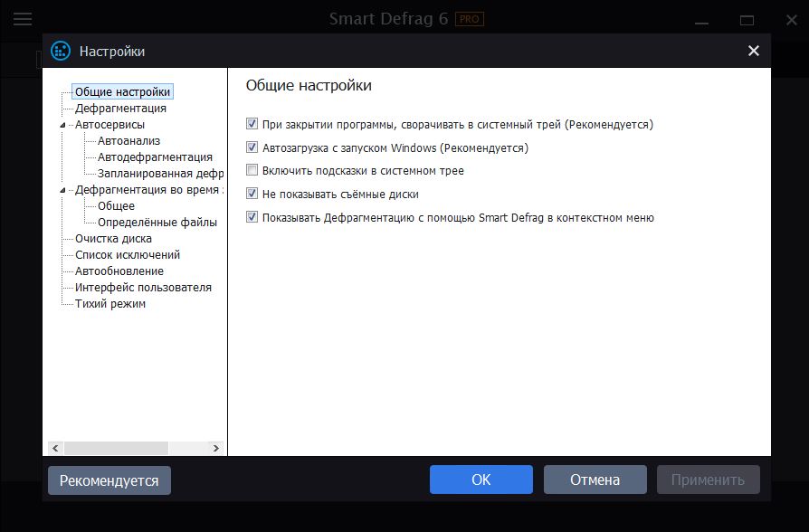The width and height of the screenshot is (809, 532).
Task: Open Автообновление settings
Action: pyautogui.click(x=119, y=271)
